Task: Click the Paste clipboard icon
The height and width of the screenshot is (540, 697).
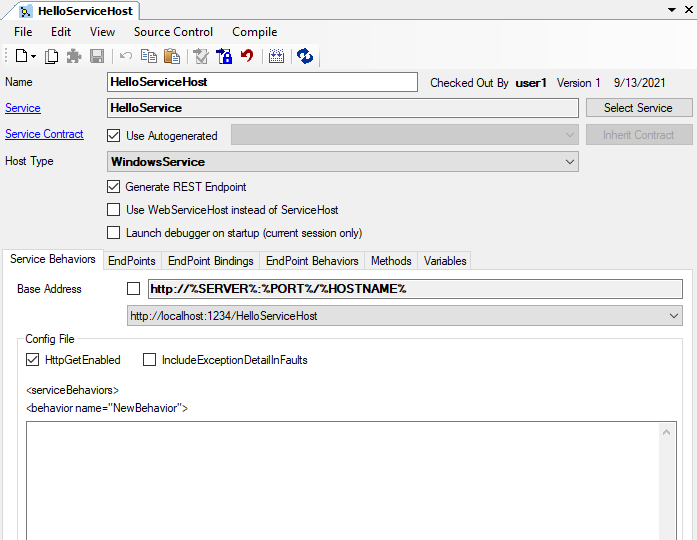Action: pyautogui.click(x=172, y=56)
